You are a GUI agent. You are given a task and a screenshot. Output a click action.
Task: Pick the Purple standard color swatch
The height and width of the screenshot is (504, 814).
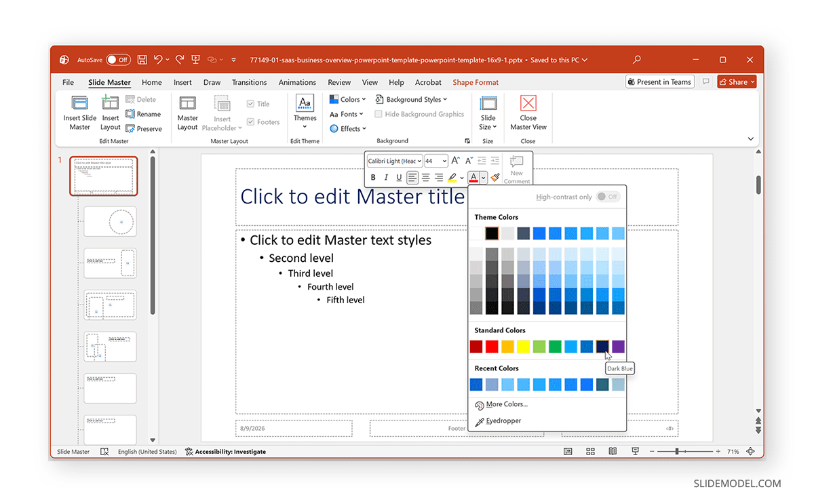tap(618, 347)
